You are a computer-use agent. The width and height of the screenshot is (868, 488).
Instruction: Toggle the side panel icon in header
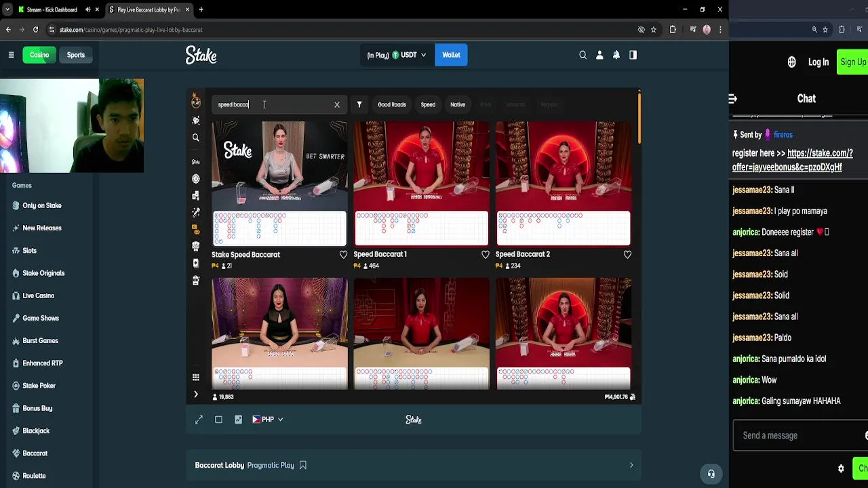633,55
